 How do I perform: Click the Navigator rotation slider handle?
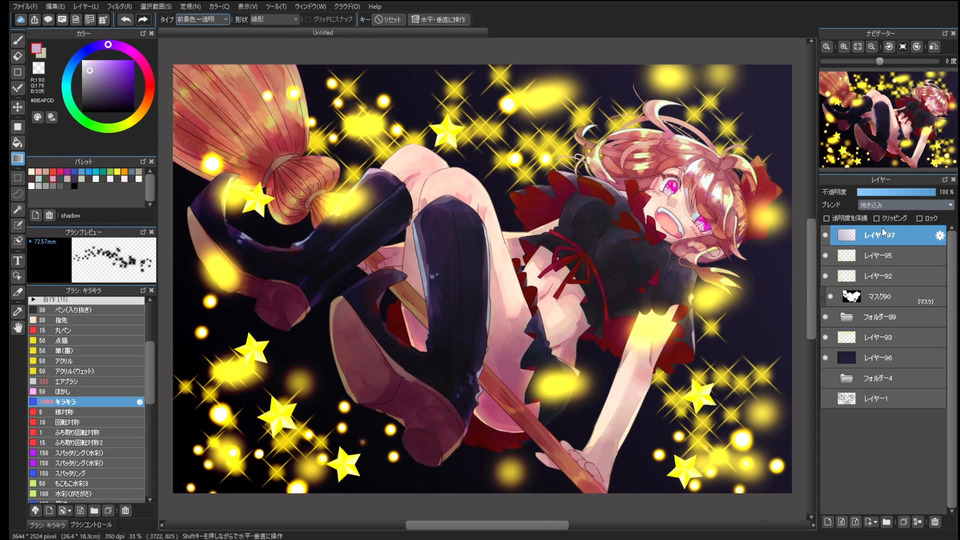click(880, 61)
